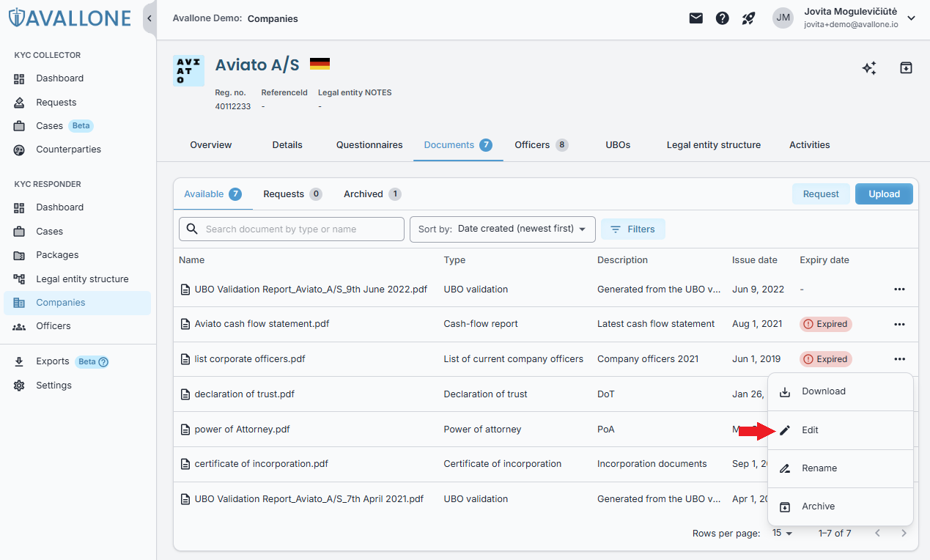Image resolution: width=930 pixels, height=560 pixels.
Task: Click the sparkle AI icon
Action: point(869,68)
